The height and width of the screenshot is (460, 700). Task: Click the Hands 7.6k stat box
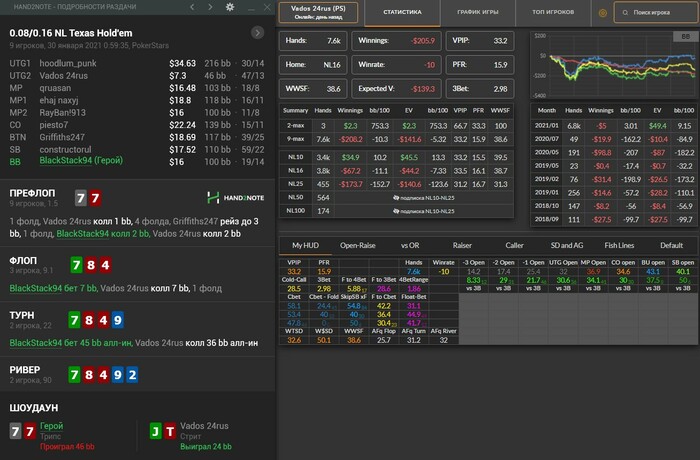(313, 41)
